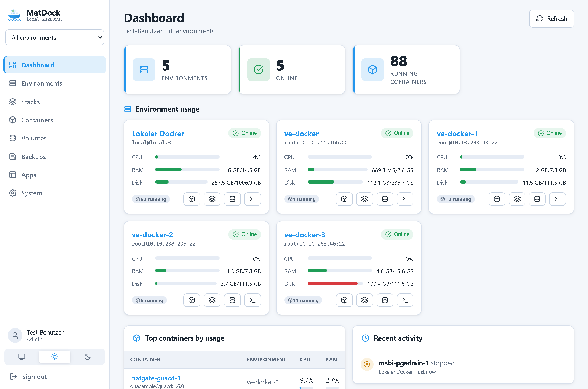Screen dimensions: 588x389
Task: Open stacks icon on ve-docker card
Action: [x=364, y=199]
